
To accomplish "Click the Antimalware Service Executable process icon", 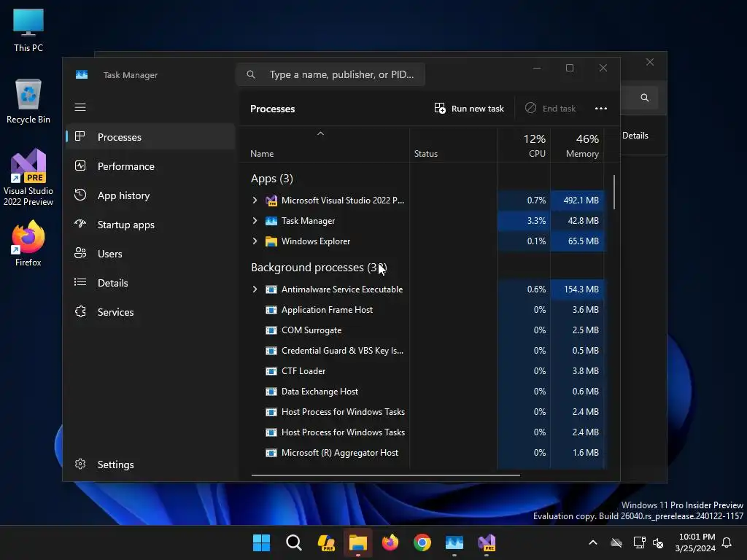I will click(271, 289).
